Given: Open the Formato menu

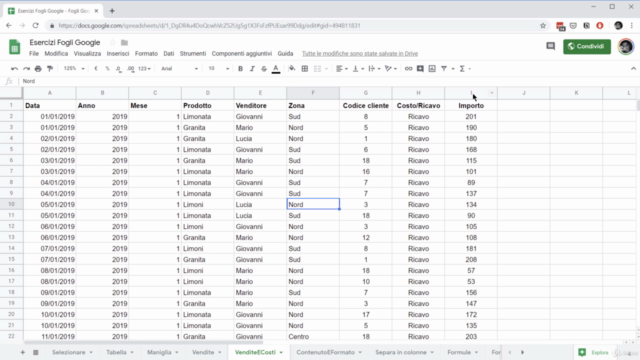Looking at the screenshot, I should pos(146,53).
